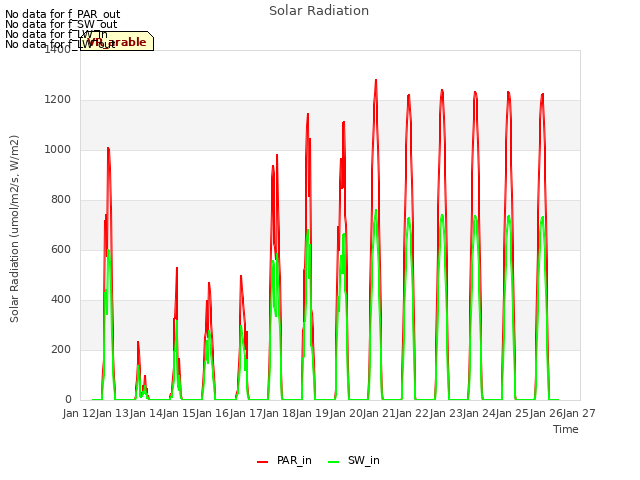The image size is (640, 480).
Task: Click the Time x-axis title
Action: (566, 429)
